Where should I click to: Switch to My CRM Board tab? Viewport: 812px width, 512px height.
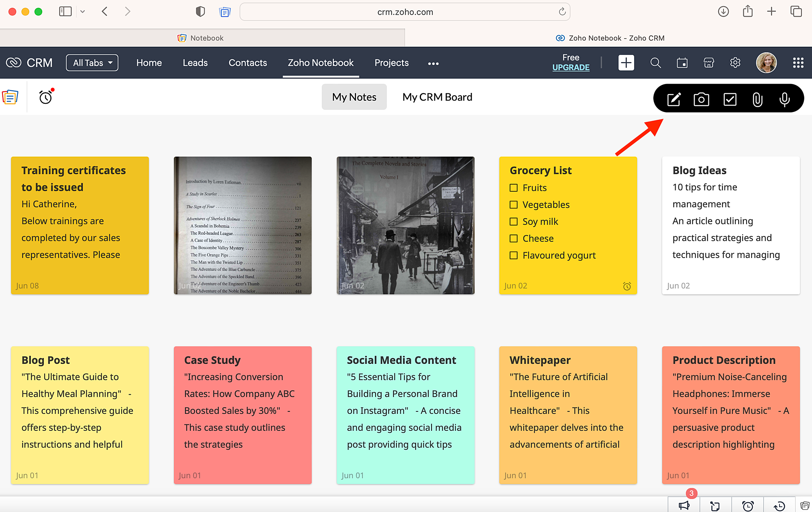pos(437,97)
